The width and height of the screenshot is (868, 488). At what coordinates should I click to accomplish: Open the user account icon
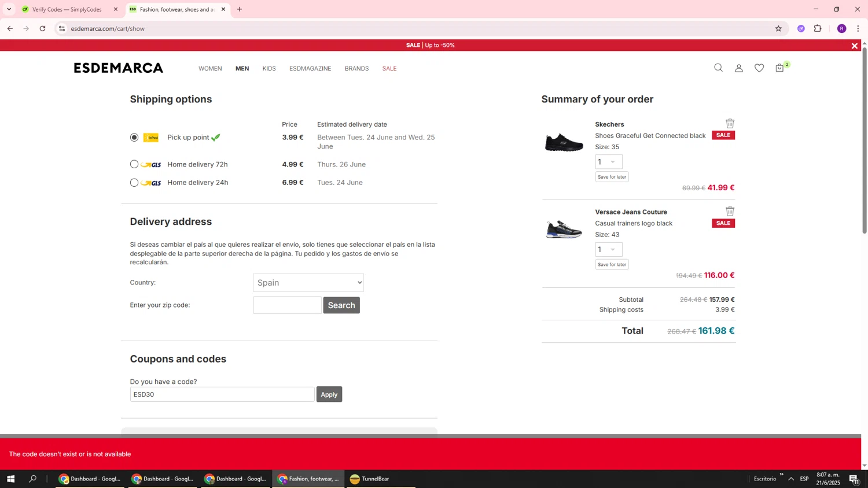coord(739,68)
